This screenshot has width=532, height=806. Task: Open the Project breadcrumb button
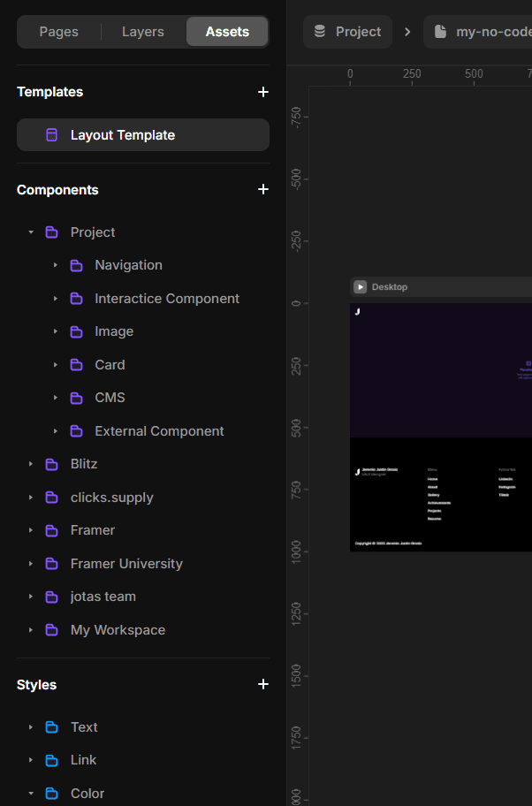(x=347, y=32)
